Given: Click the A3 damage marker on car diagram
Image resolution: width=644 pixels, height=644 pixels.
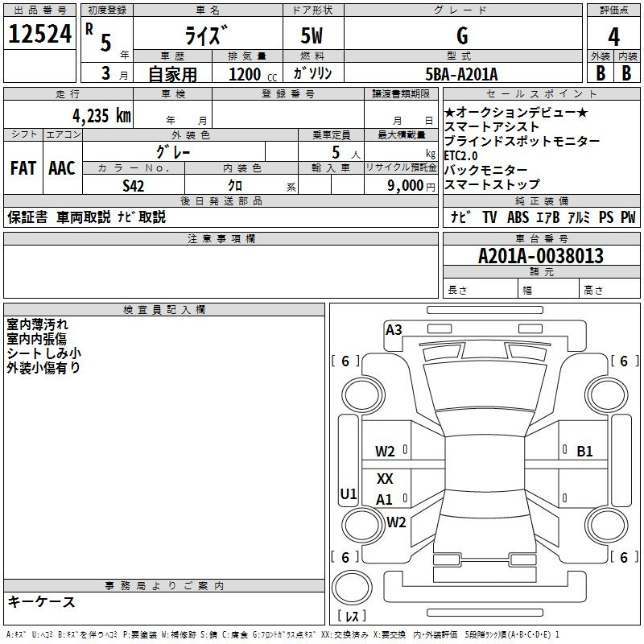Looking at the screenshot, I should pyautogui.click(x=394, y=329).
